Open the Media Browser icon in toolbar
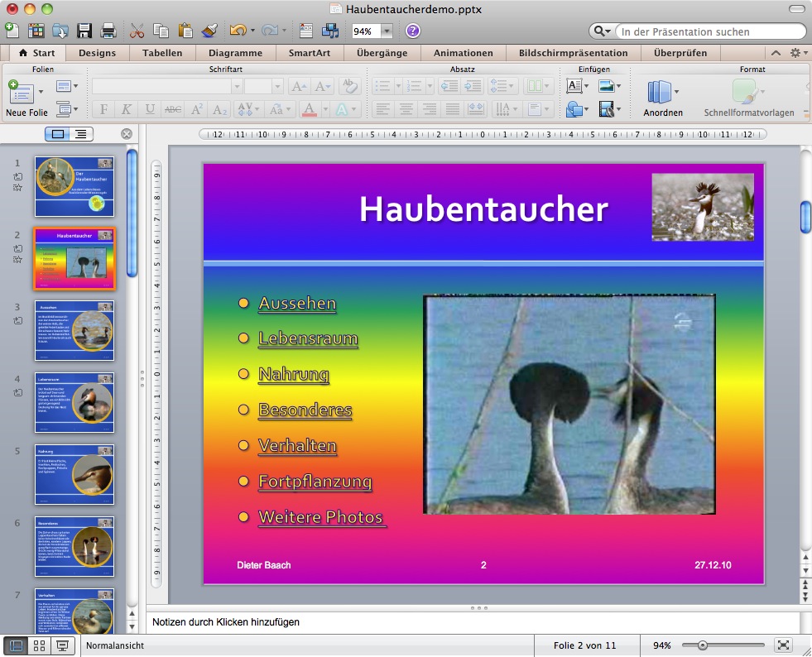Viewport: 812px width, 657px height. pyautogui.click(x=329, y=31)
